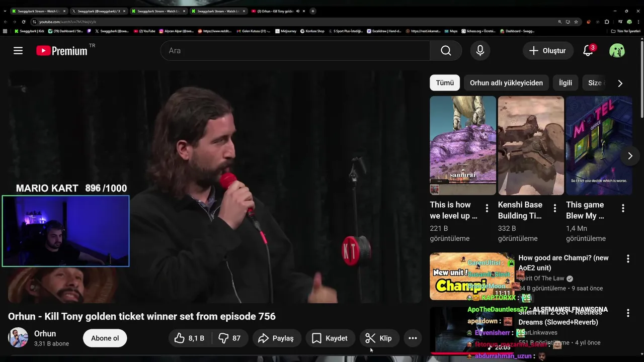Switch to first Swaggybark Stream tab
Screen dimensions: 644x362
tap(38, 11)
